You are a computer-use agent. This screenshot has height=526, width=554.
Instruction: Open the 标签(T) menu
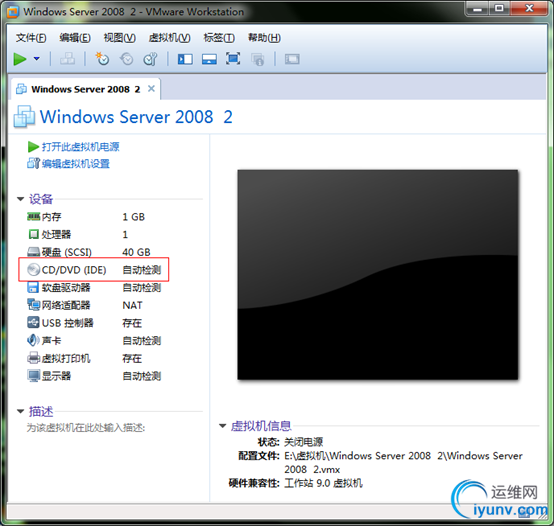[x=219, y=38]
